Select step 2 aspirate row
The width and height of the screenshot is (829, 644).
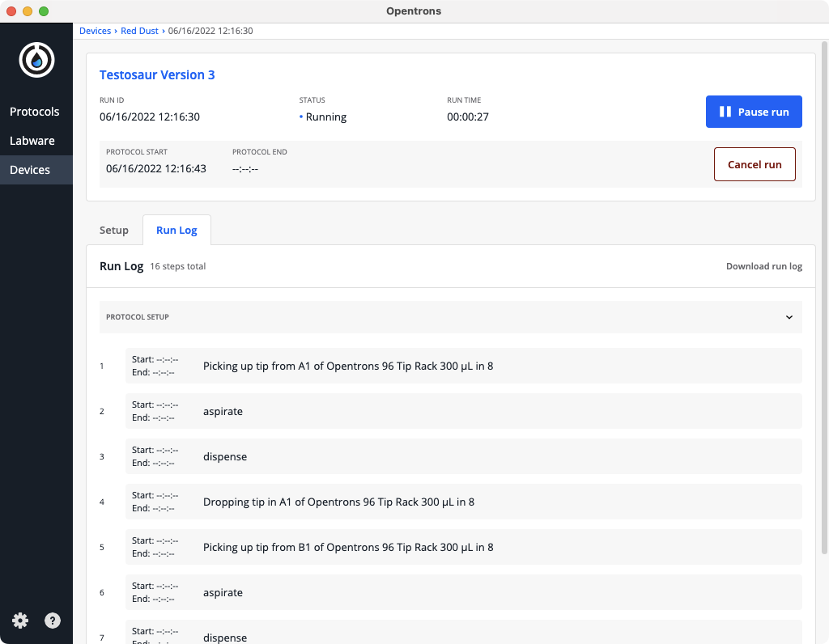click(464, 411)
